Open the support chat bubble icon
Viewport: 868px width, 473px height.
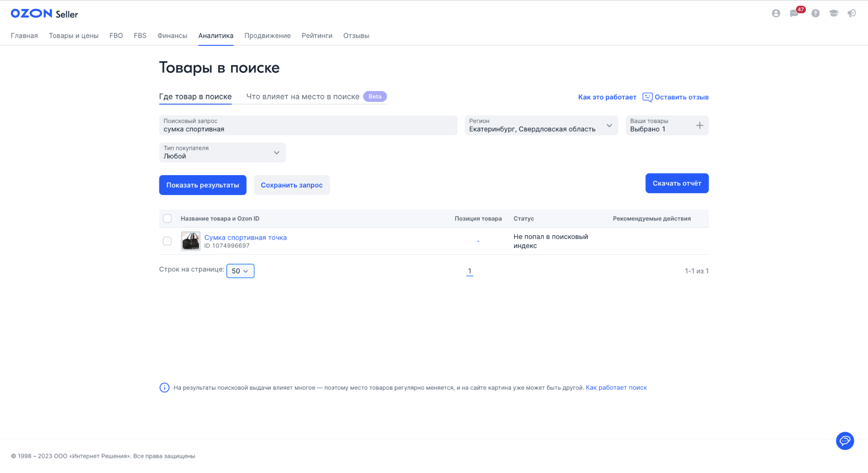point(845,441)
